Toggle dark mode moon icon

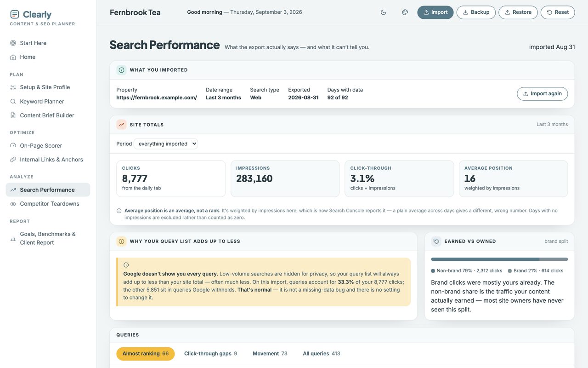384,12
